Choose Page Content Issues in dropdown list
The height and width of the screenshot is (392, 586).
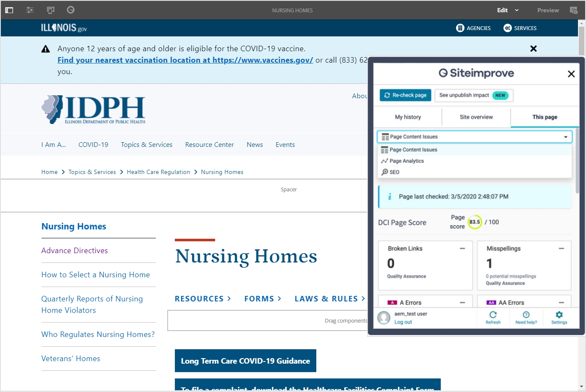(475, 150)
